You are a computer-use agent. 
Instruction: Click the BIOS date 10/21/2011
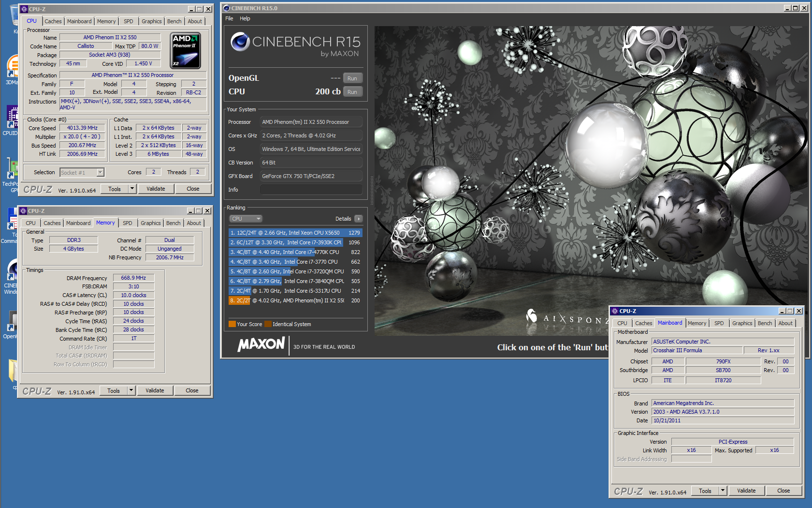click(723, 420)
